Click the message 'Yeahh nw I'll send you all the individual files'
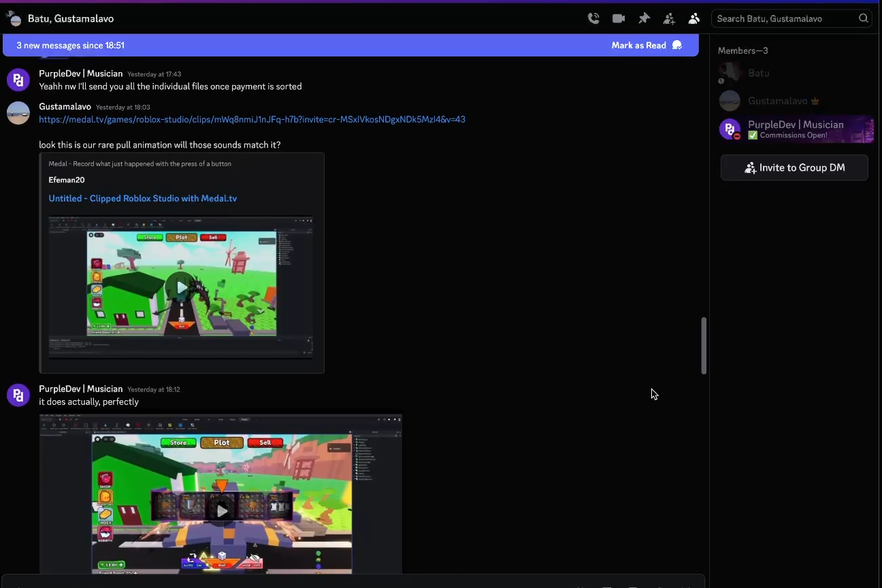The height and width of the screenshot is (588, 882). point(170,86)
